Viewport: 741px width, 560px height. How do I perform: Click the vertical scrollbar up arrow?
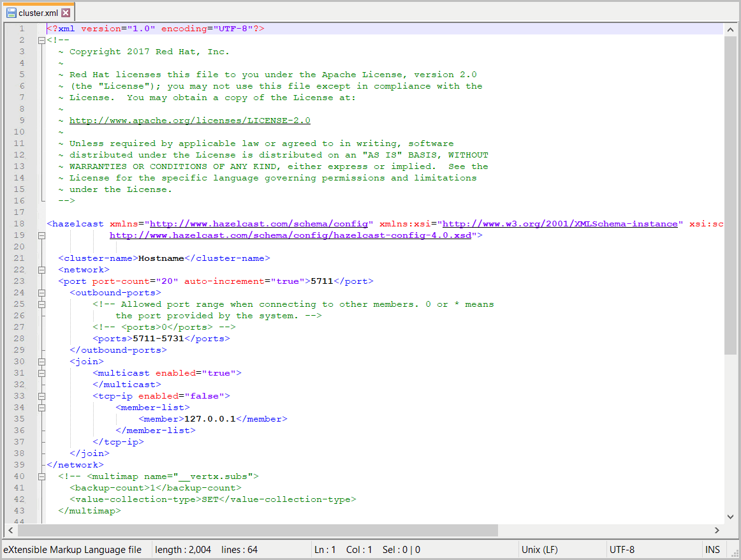[730, 30]
